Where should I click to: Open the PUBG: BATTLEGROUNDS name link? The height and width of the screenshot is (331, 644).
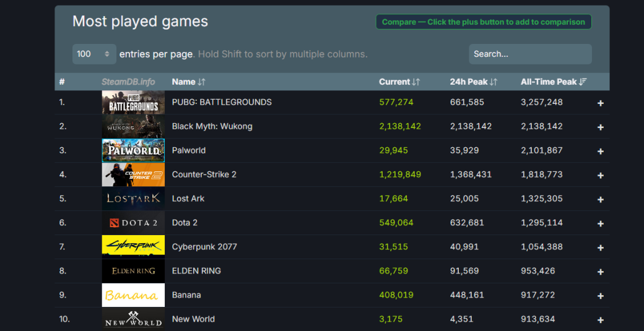click(x=222, y=102)
